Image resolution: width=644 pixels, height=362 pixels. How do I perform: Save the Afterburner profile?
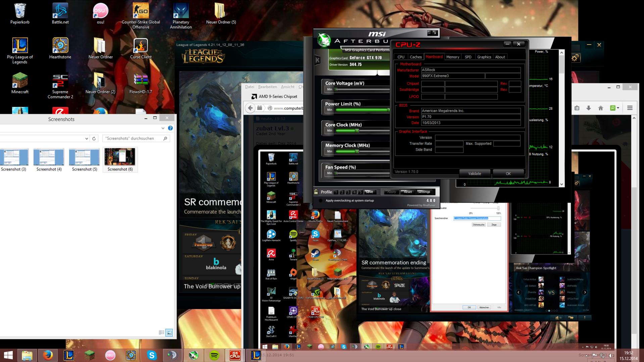(x=369, y=192)
